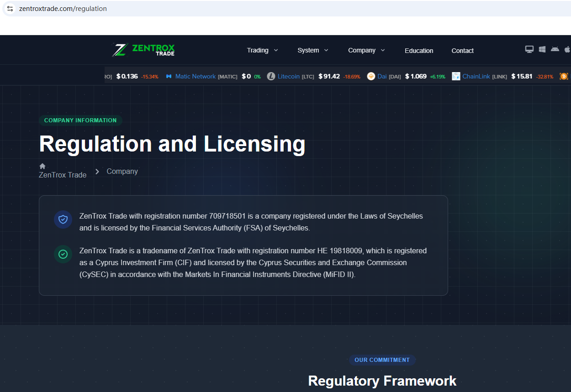Viewport: 571px width, 392px height.
Task: Open Litecoin ticker link
Action: pyautogui.click(x=289, y=76)
